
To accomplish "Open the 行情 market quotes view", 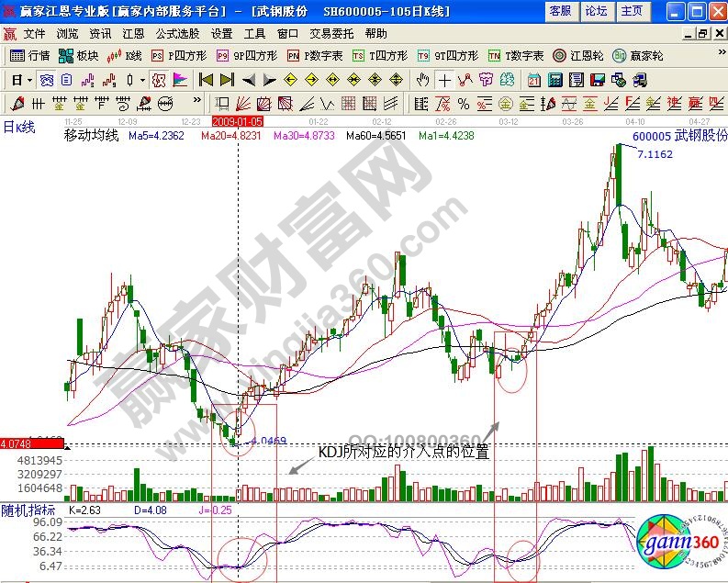I will [x=29, y=55].
